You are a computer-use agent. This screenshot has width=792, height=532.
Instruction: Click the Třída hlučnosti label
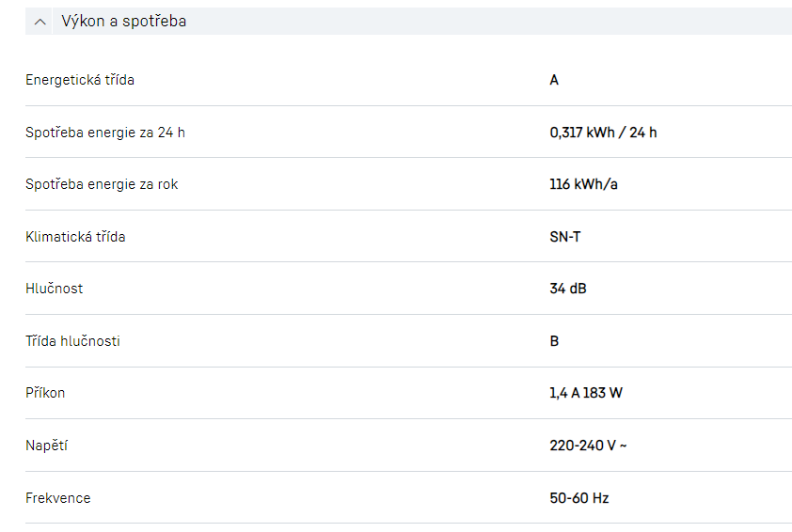pyautogui.click(x=72, y=341)
